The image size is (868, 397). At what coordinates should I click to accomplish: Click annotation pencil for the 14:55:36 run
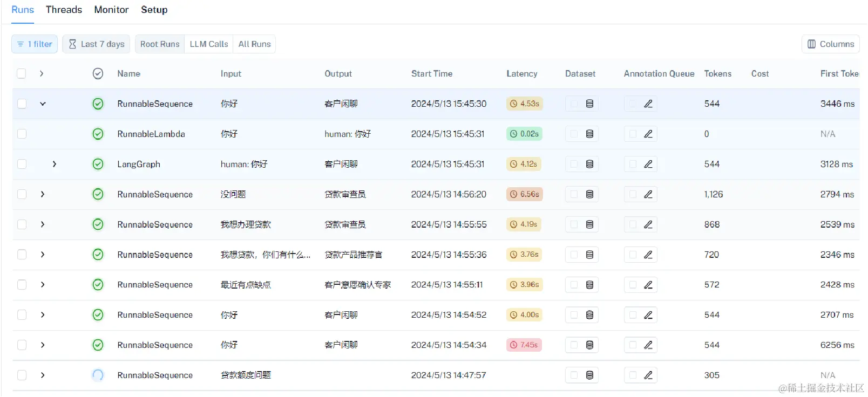tap(648, 255)
